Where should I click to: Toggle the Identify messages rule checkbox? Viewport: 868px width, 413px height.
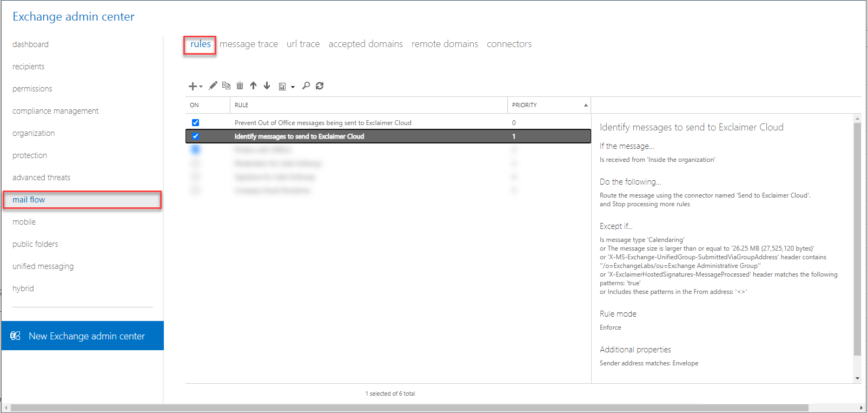click(196, 136)
